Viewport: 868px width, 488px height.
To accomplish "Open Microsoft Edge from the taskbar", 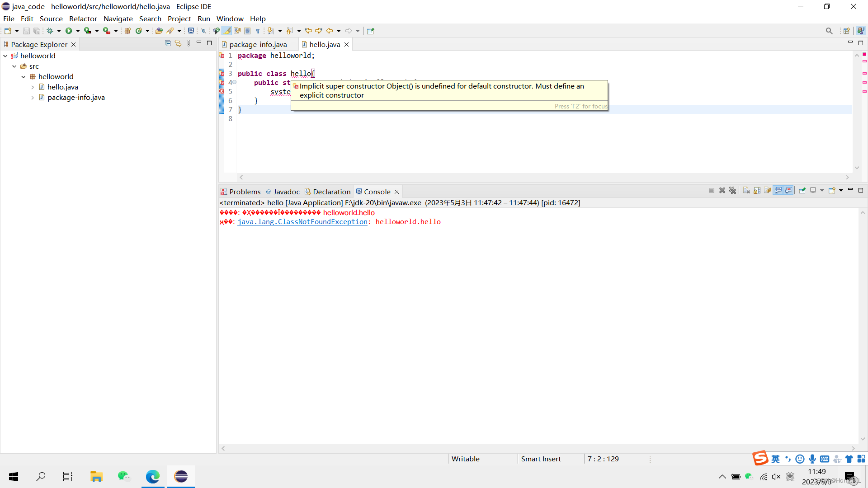I will pos(152,476).
